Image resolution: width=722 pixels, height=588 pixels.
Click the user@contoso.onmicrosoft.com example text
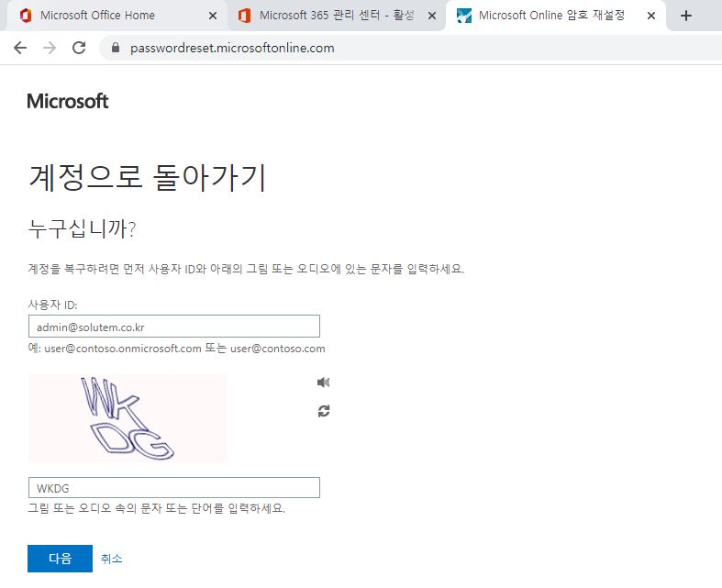pyautogui.click(x=123, y=349)
